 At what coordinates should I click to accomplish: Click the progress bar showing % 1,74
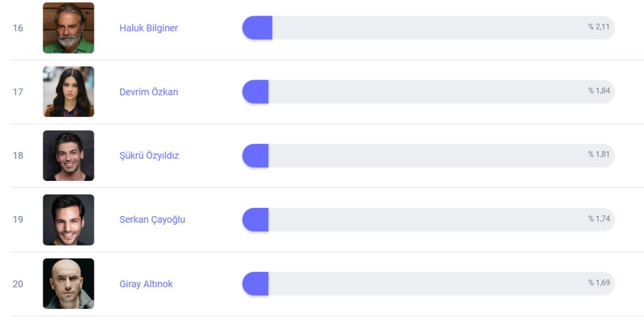[x=428, y=220]
